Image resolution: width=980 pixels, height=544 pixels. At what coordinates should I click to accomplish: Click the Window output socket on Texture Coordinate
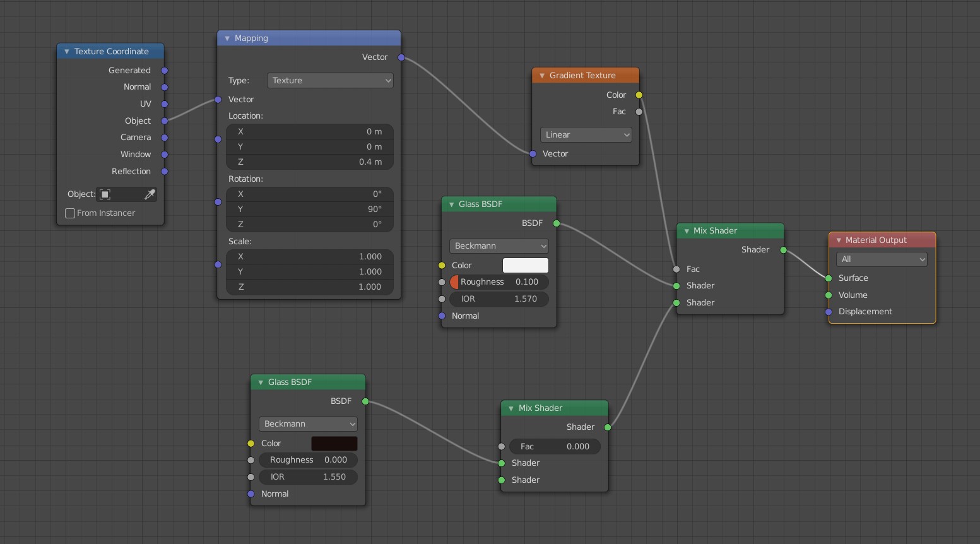[165, 155]
